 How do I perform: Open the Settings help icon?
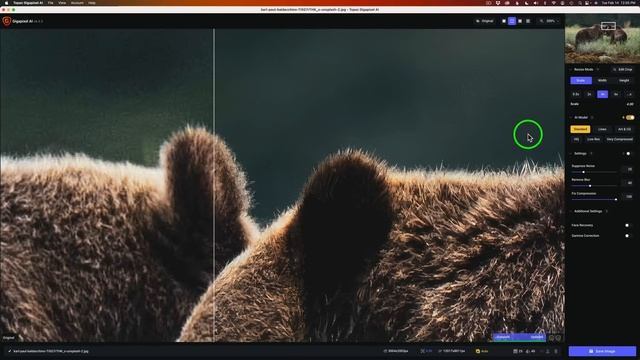click(x=591, y=153)
